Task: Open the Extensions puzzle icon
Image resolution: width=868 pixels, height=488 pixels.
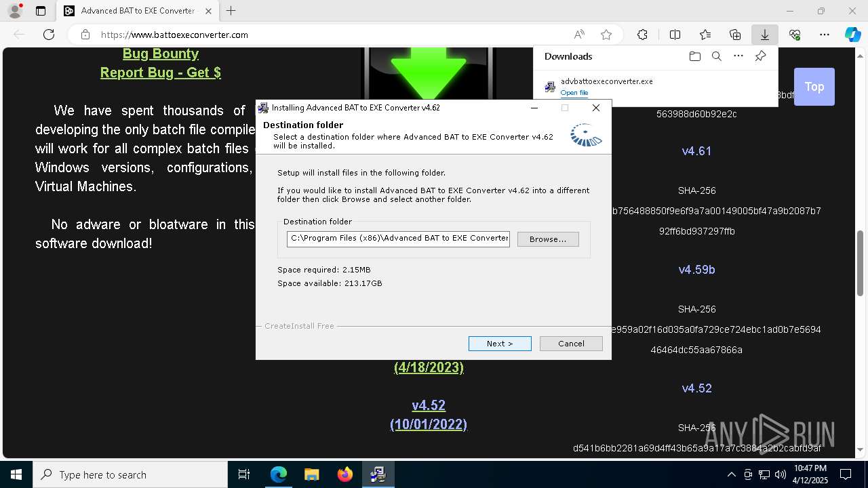Action: point(642,35)
